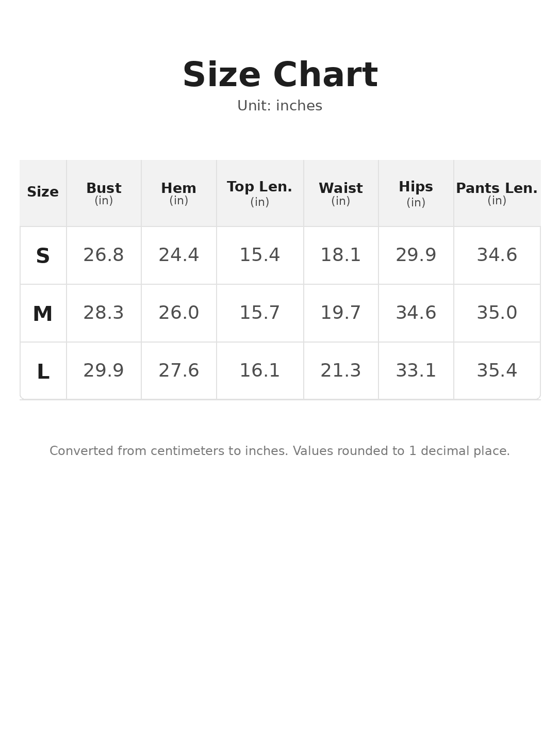The height and width of the screenshot is (747, 560).
Task: Click the bust value 26.8
Action: [x=104, y=255]
